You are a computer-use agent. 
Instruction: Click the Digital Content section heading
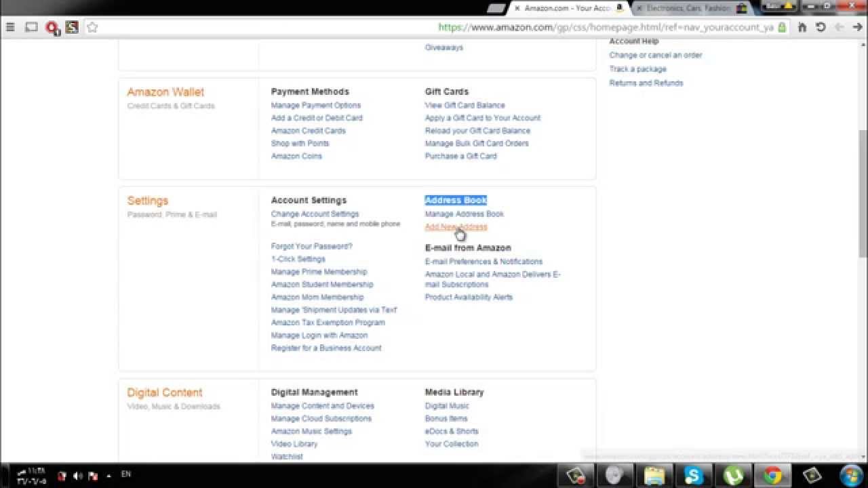click(165, 392)
